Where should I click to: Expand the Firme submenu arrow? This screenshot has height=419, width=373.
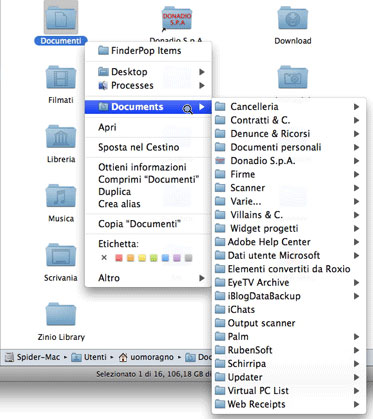tap(356, 174)
